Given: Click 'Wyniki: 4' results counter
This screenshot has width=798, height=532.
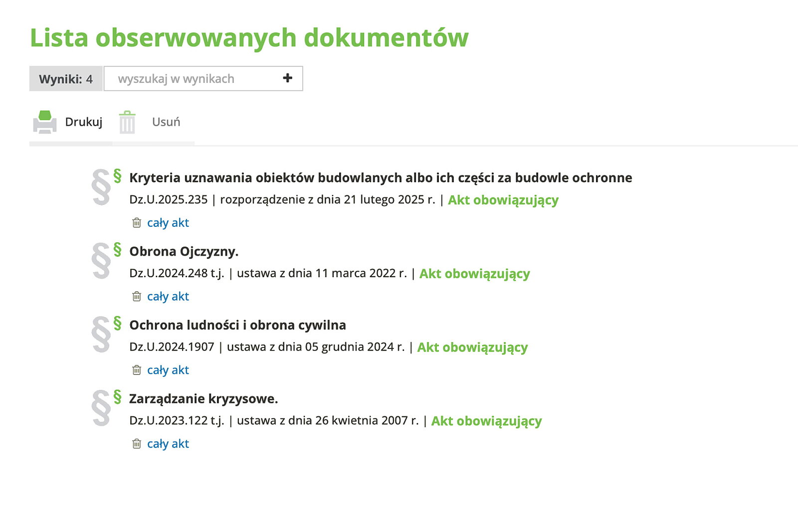Looking at the screenshot, I should coord(66,79).
